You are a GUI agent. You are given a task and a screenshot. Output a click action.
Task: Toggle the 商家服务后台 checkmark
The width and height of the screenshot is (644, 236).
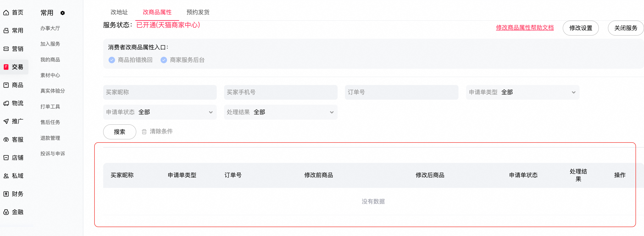[x=164, y=60]
